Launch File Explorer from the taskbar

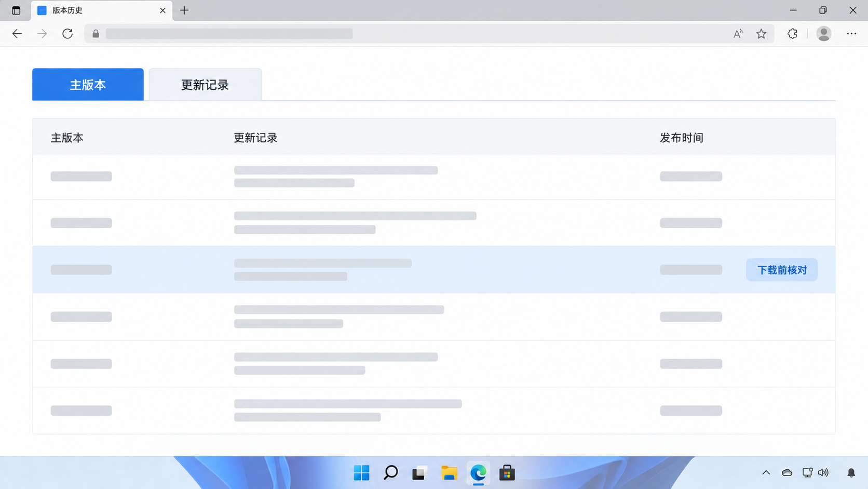449,473
